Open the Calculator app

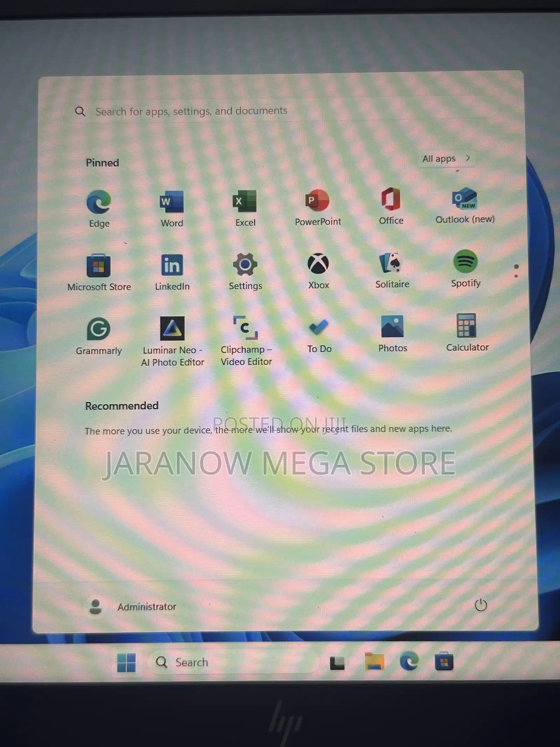click(x=467, y=333)
